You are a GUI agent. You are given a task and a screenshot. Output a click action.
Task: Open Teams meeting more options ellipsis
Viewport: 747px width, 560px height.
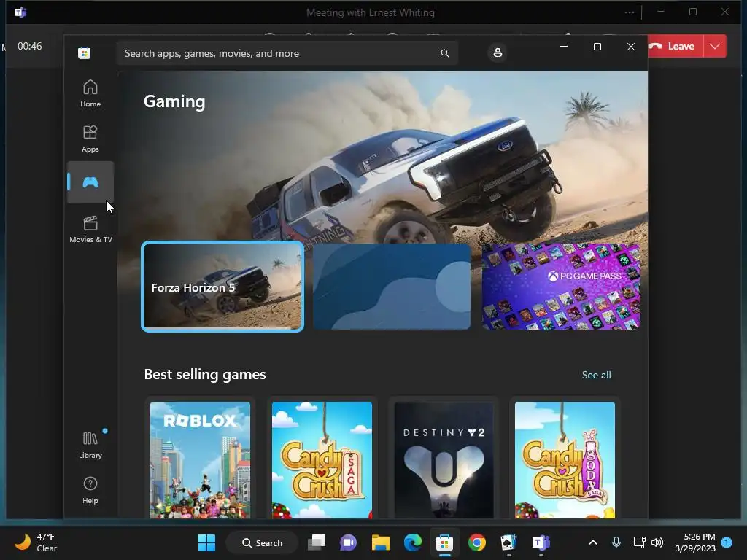click(630, 12)
